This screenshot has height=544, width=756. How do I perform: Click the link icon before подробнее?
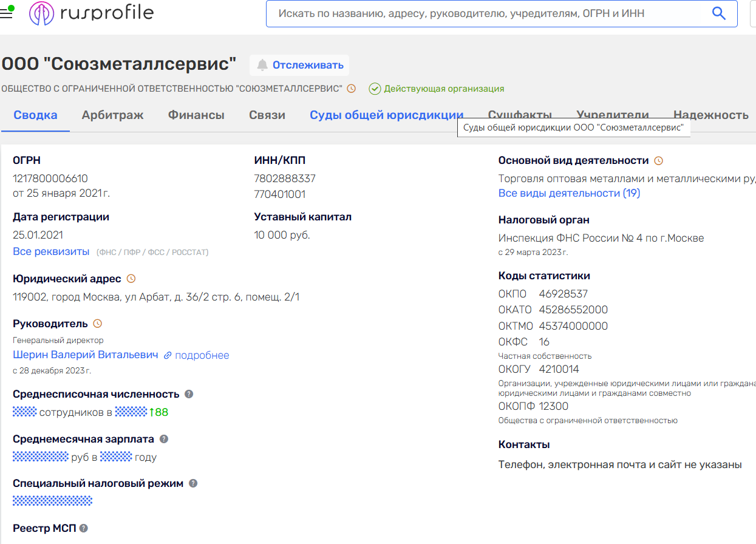pos(168,355)
